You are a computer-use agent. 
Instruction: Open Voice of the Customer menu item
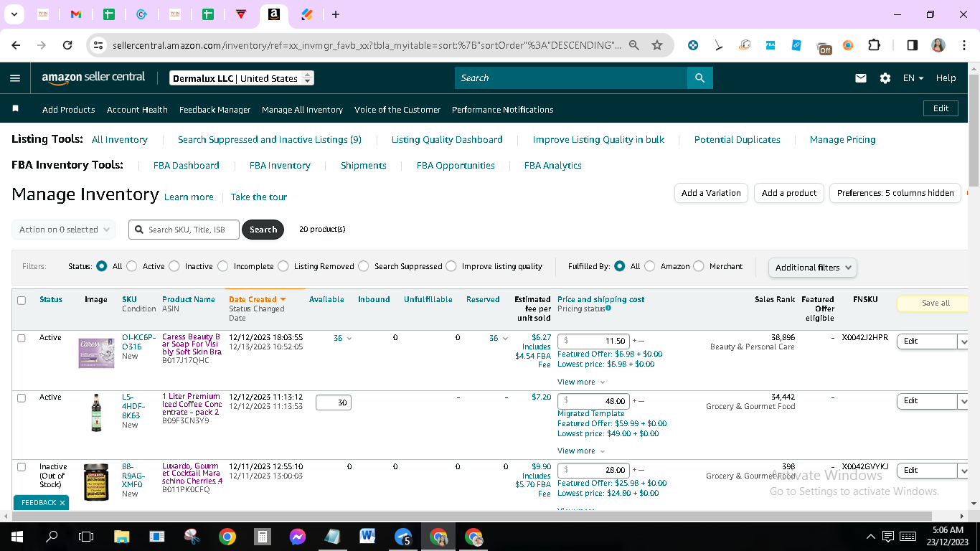tap(397, 110)
